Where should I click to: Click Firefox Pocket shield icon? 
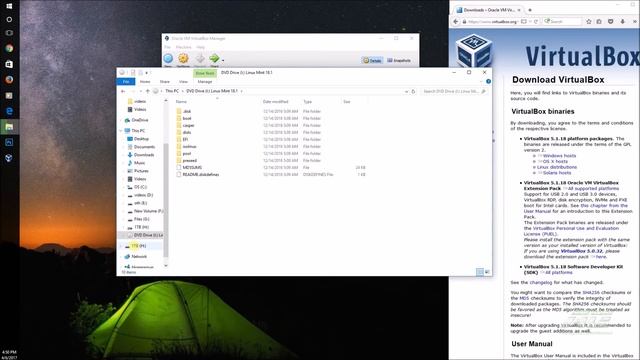pyautogui.click(x=611, y=21)
